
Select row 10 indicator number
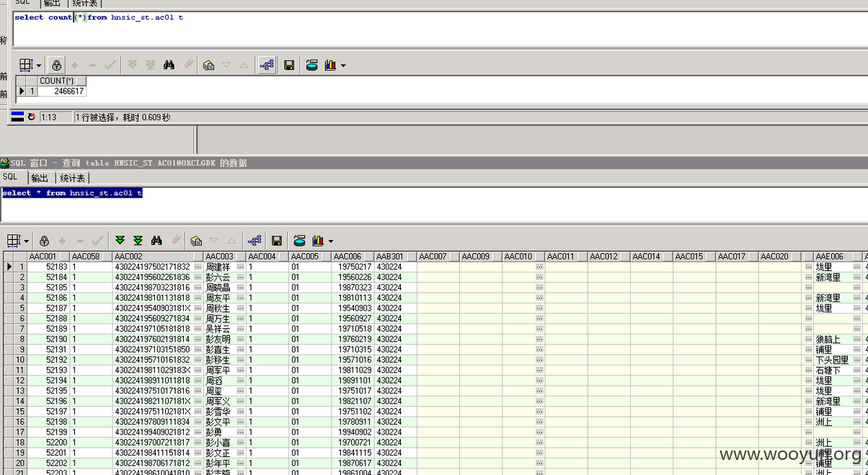(x=20, y=360)
